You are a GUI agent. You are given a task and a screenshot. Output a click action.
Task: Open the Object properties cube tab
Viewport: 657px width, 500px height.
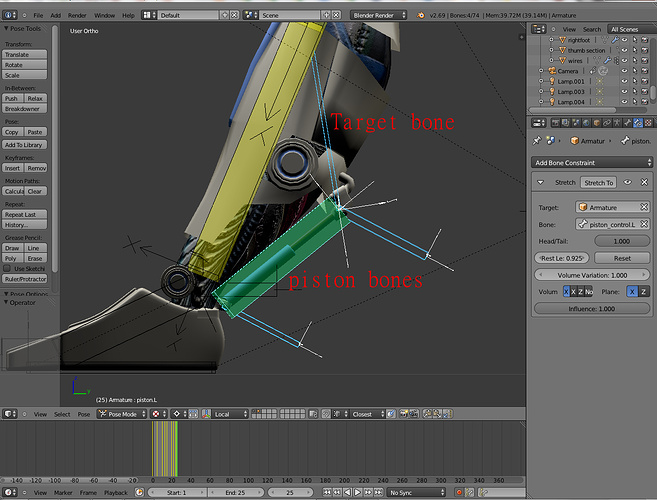coord(597,123)
